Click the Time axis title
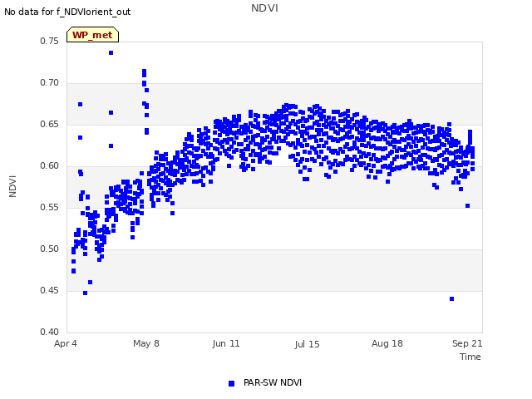Viewport: 532px width, 399px height. [x=470, y=357]
